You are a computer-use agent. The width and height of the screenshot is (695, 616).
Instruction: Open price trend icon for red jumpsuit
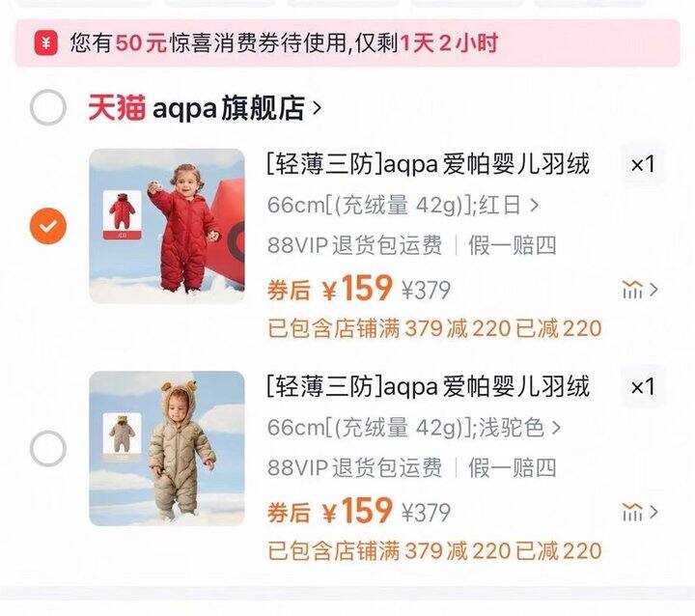coord(640,290)
